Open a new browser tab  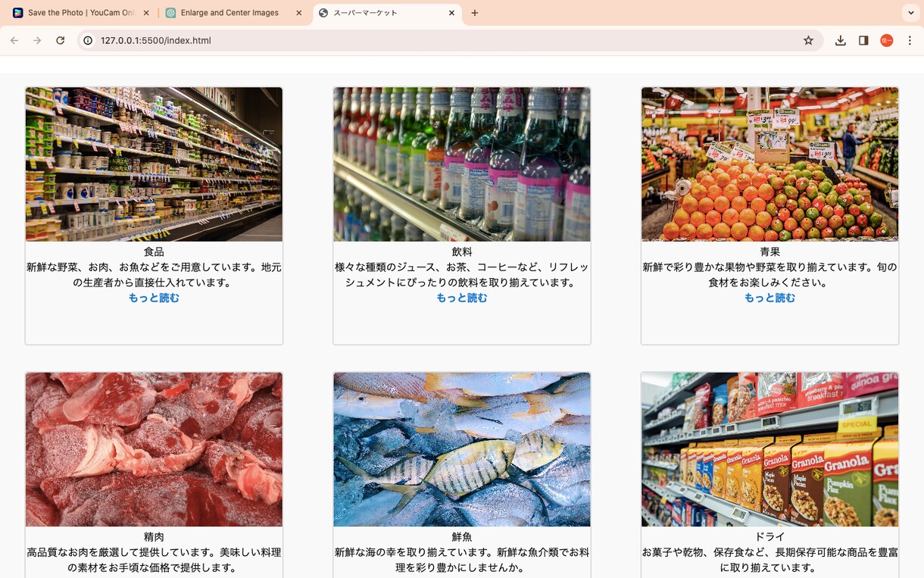click(475, 13)
